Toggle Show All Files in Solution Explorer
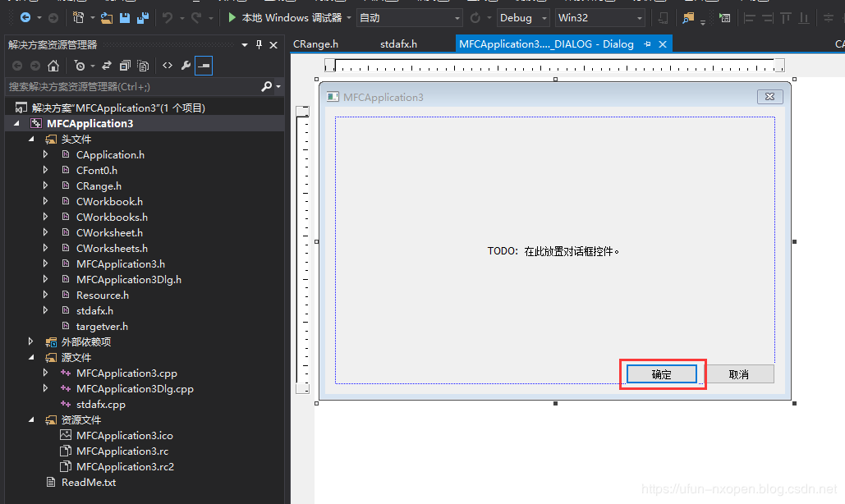 [x=142, y=65]
